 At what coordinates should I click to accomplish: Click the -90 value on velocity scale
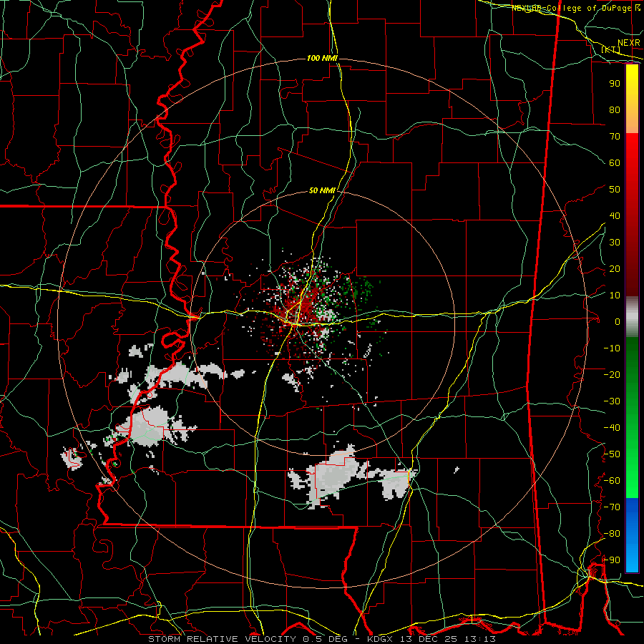pyautogui.click(x=612, y=560)
